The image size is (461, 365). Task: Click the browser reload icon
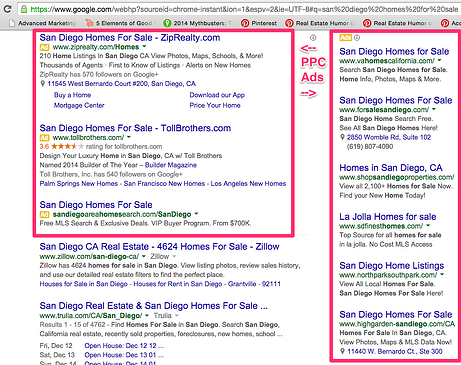click(x=7, y=9)
